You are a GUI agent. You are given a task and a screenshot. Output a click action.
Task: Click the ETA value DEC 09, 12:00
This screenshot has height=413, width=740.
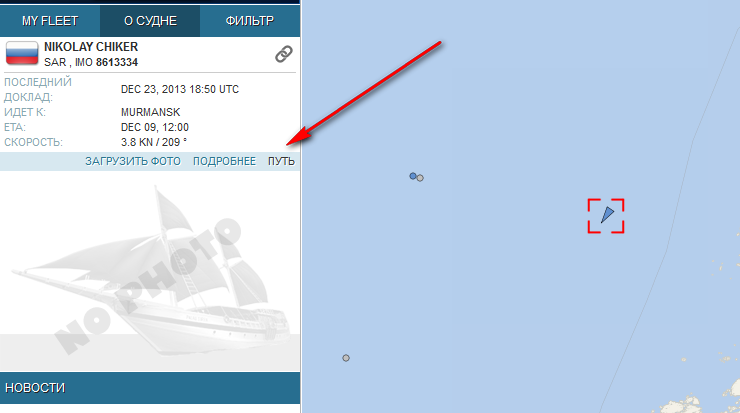pyautogui.click(x=155, y=127)
